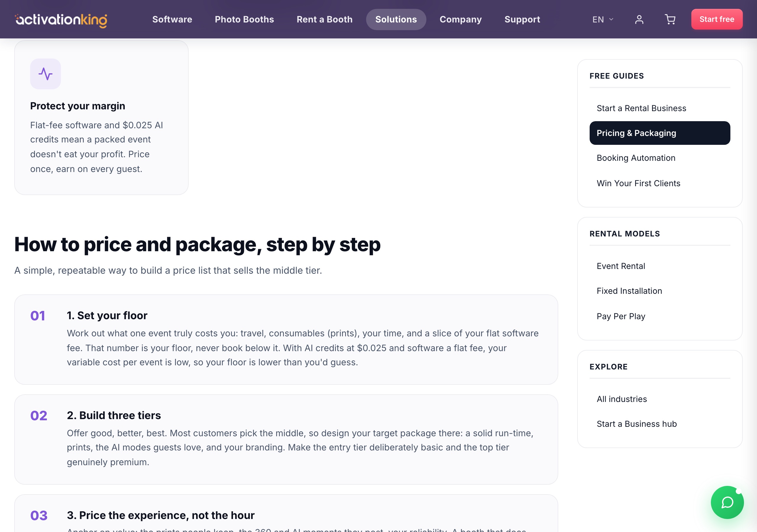Open the Win Your First Clients guide
The width and height of the screenshot is (757, 532).
(660, 183)
